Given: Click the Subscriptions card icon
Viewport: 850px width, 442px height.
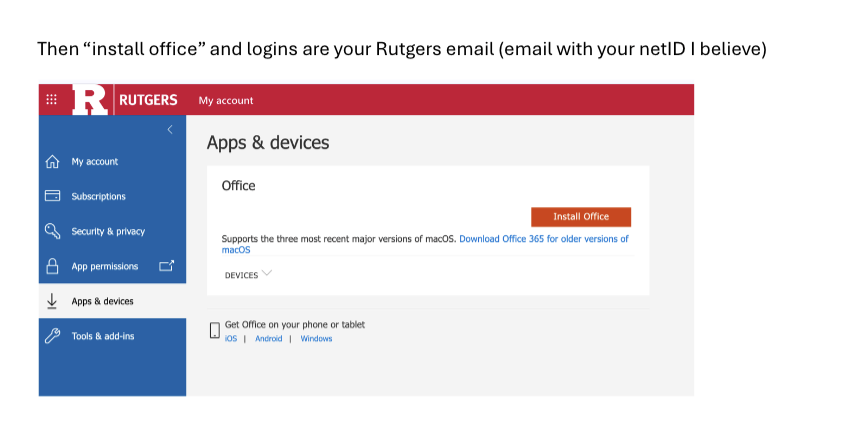Looking at the screenshot, I should click(53, 196).
